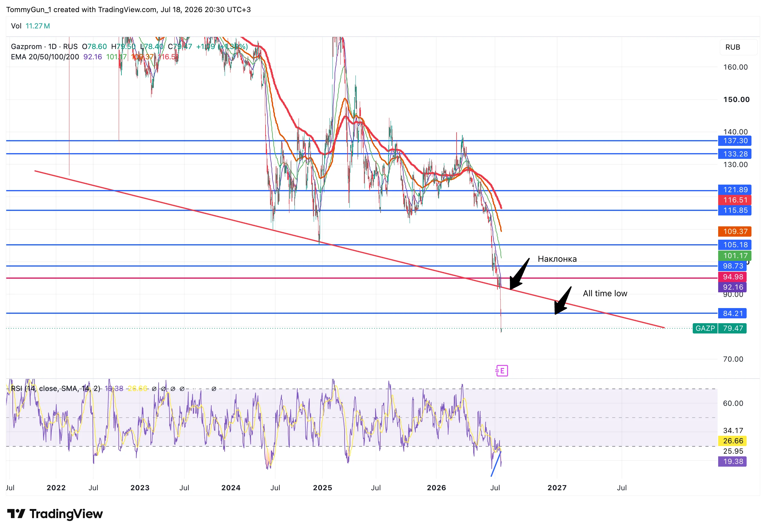
Task: Click the 160.00 price axis tick
Action: pyautogui.click(x=735, y=67)
